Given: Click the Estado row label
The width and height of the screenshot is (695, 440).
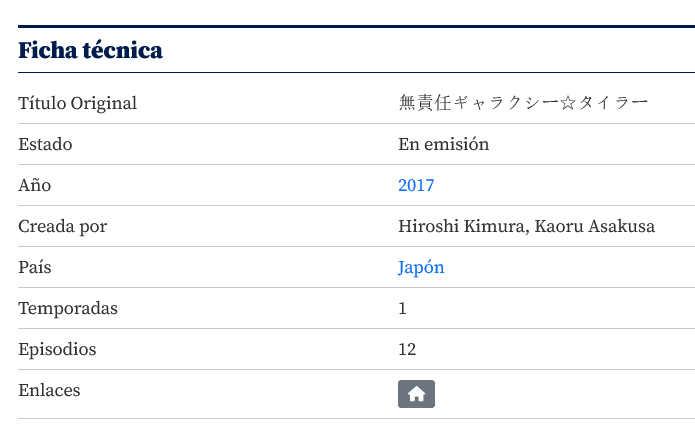Looking at the screenshot, I should tap(45, 144).
